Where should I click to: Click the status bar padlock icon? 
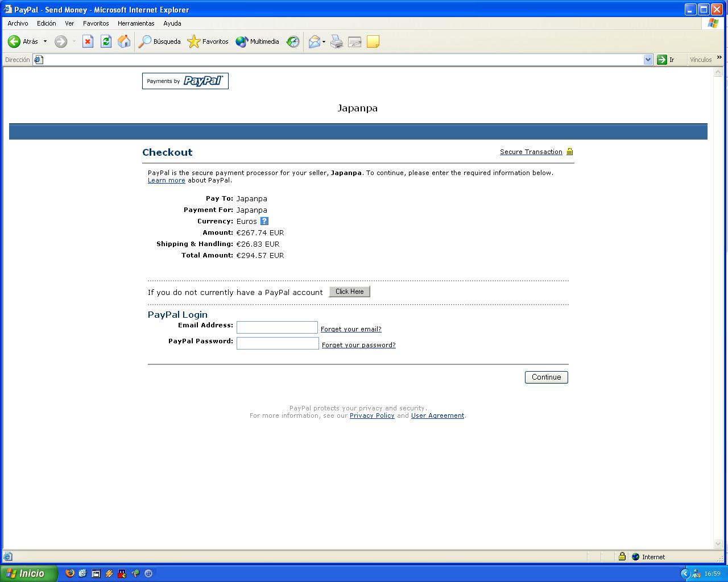[x=622, y=556]
